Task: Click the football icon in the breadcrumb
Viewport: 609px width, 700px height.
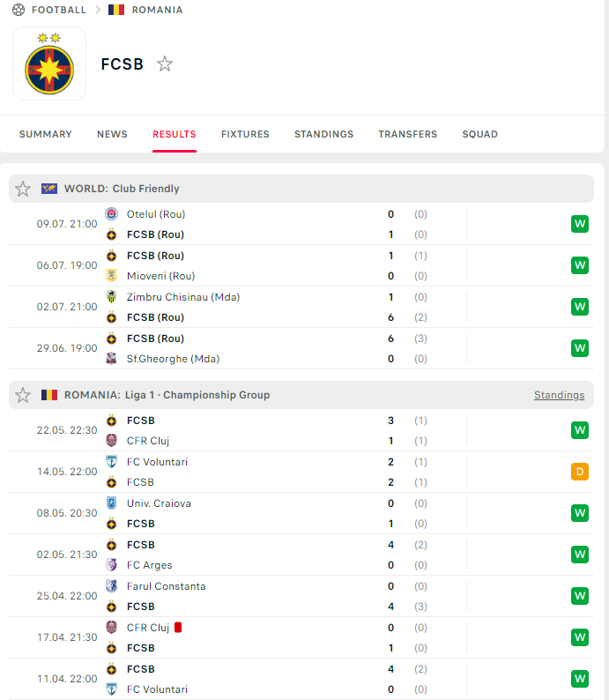Action: pos(19,10)
